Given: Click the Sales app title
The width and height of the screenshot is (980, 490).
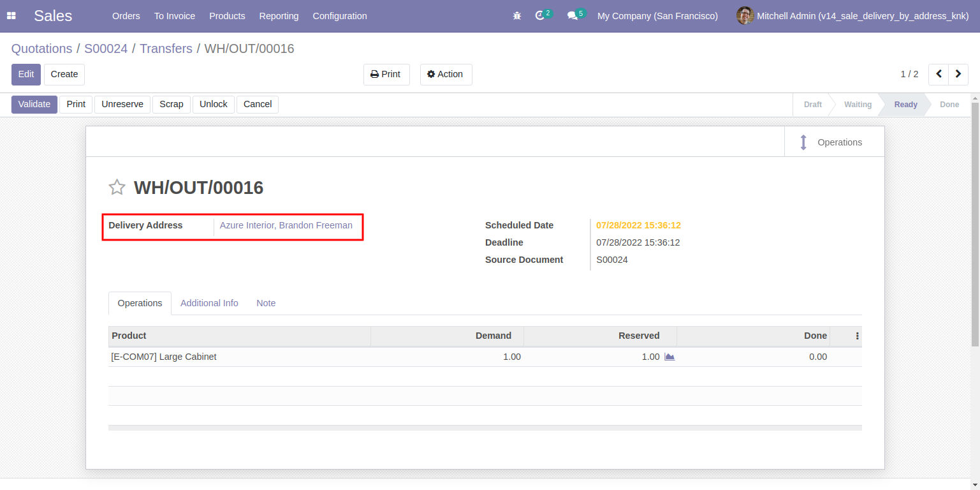Looking at the screenshot, I should coord(53,16).
